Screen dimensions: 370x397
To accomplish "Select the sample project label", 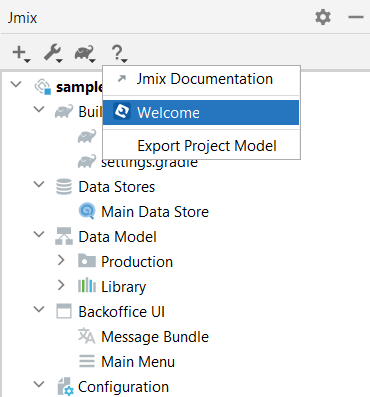I will [x=79, y=87].
